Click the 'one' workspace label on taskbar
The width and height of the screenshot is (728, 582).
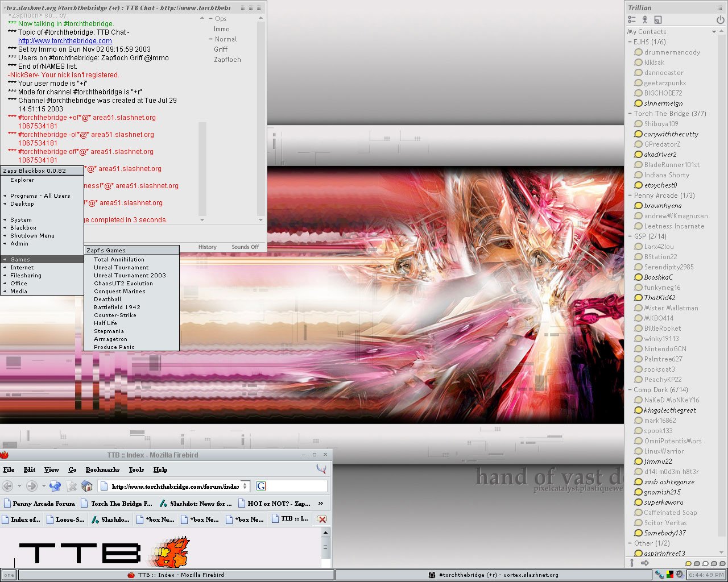coord(9,575)
